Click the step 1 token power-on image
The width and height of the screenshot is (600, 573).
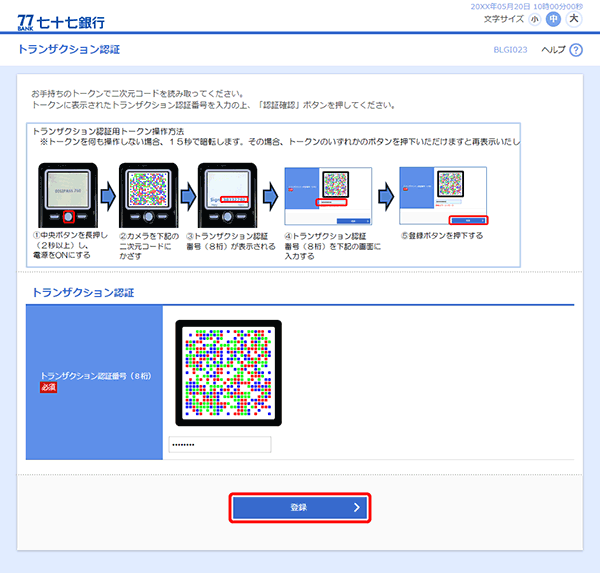click(68, 195)
